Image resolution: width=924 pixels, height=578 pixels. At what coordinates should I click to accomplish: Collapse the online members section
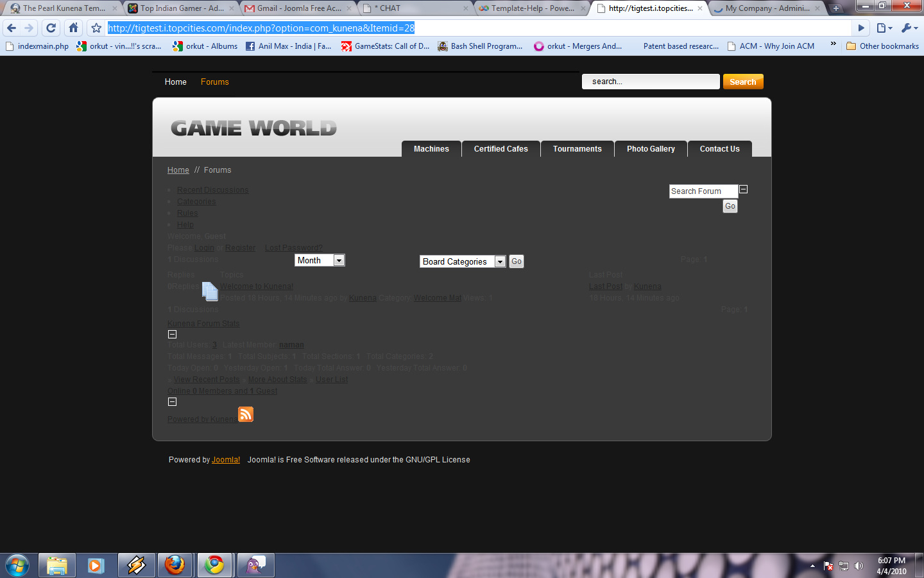172,401
